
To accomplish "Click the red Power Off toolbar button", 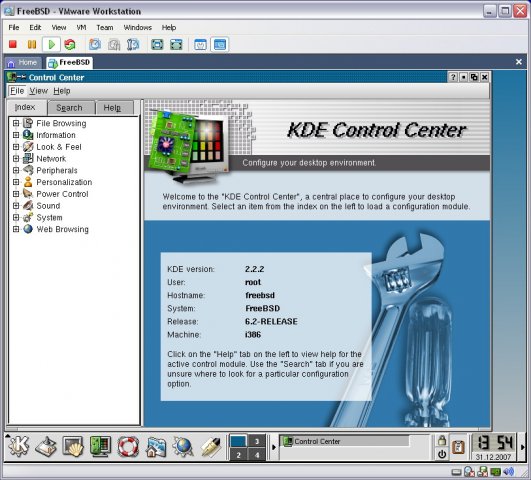I will tap(13, 44).
